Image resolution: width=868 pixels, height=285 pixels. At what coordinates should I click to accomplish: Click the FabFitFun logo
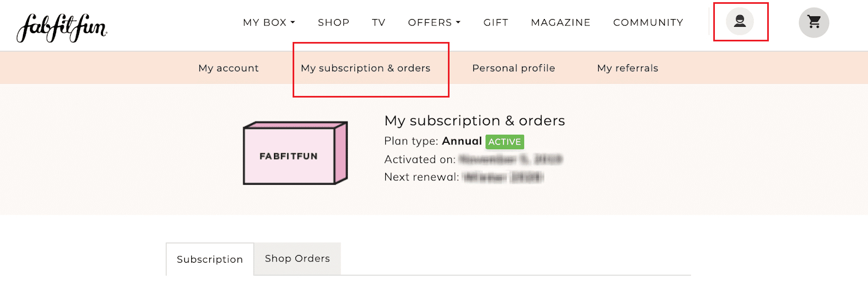tap(62, 27)
